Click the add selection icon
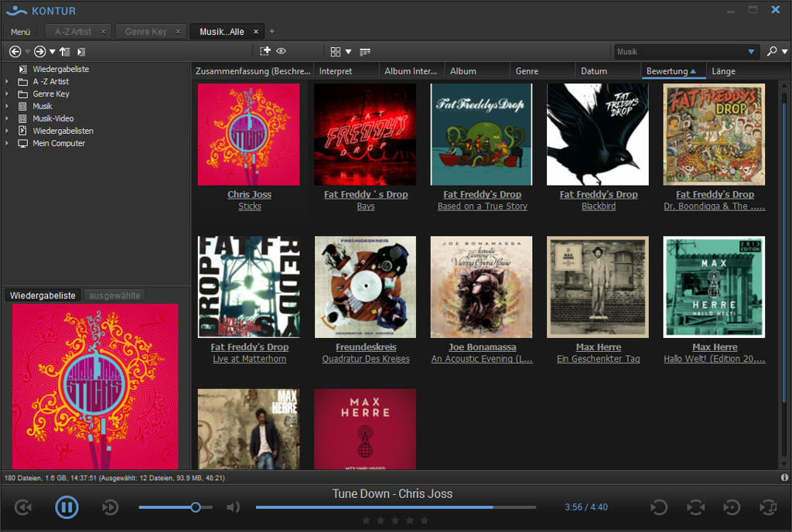This screenshot has height=532, width=792. (265, 51)
